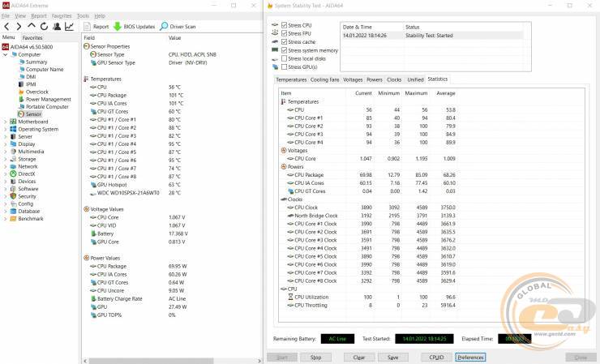The width and height of the screenshot is (600, 364).
Task: Select the Database tree item
Action: tap(28, 212)
